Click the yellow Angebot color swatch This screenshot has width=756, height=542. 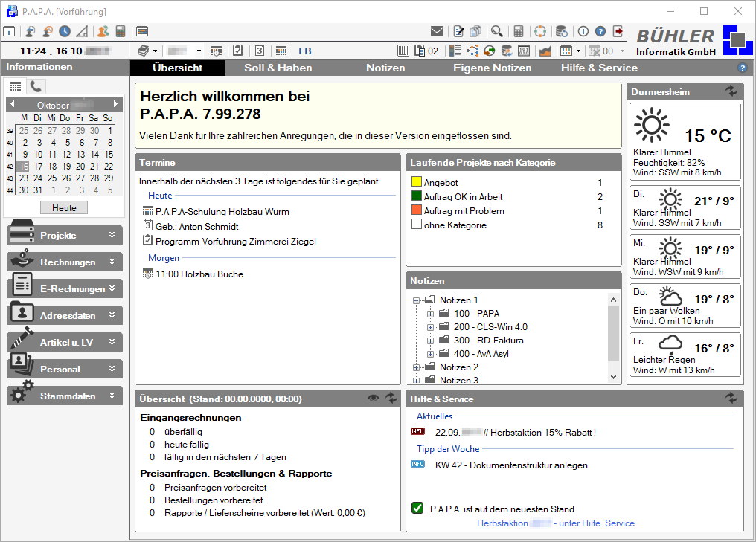[417, 181]
